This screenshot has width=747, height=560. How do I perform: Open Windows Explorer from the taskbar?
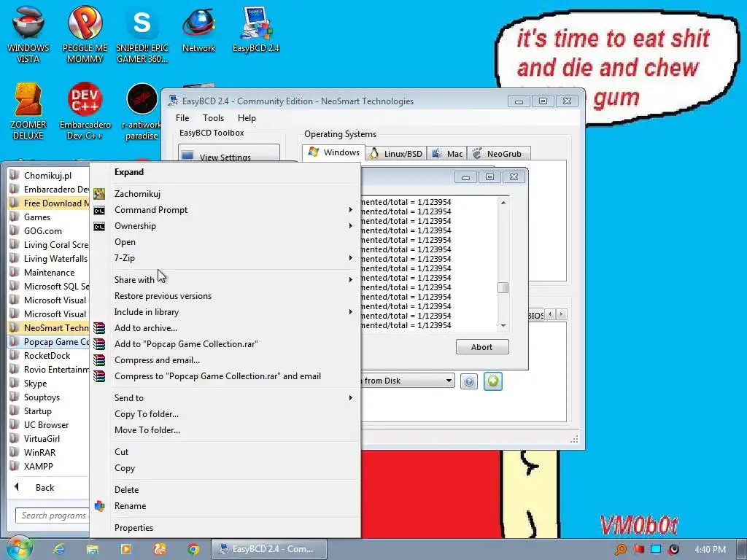click(93, 549)
